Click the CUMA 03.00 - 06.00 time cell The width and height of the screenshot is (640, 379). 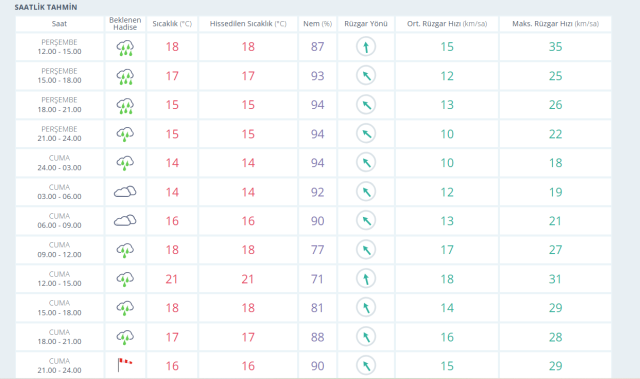pyautogui.click(x=59, y=192)
